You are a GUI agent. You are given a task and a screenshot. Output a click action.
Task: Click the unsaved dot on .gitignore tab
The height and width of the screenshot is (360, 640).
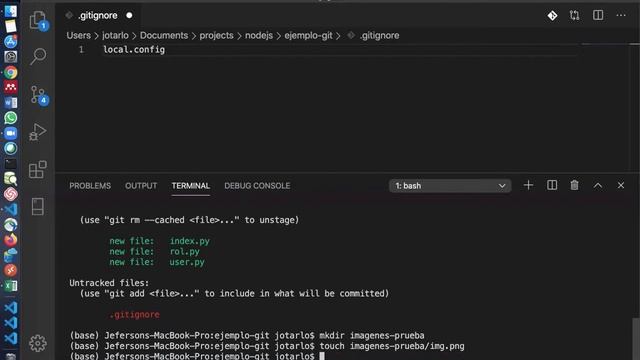[x=129, y=16]
